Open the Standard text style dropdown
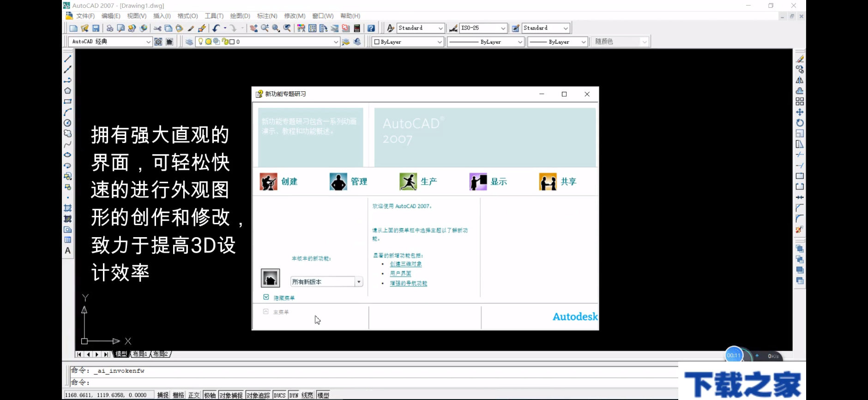This screenshot has height=400, width=868. coord(420,28)
